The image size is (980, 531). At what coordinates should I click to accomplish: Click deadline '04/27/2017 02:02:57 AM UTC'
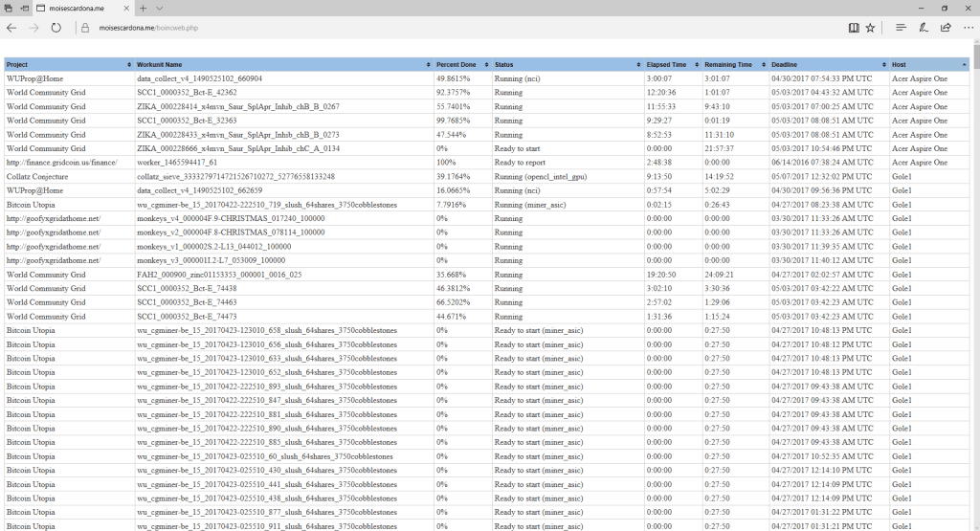[x=822, y=275]
